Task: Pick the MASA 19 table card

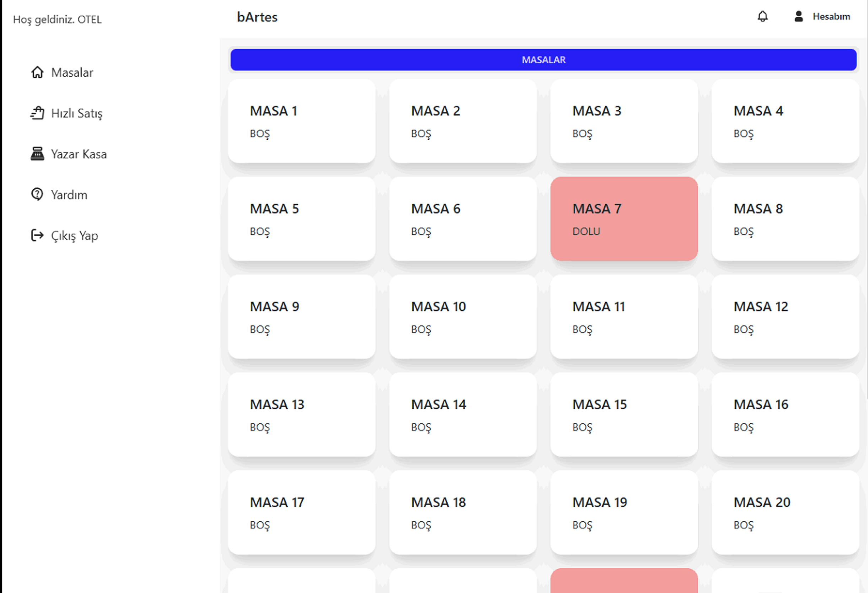Action: pyautogui.click(x=624, y=512)
